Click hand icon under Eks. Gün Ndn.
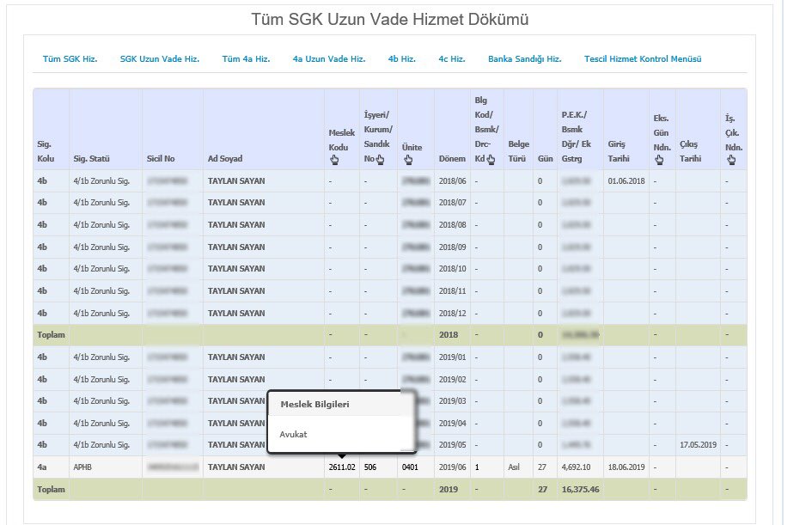 (x=658, y=159)
